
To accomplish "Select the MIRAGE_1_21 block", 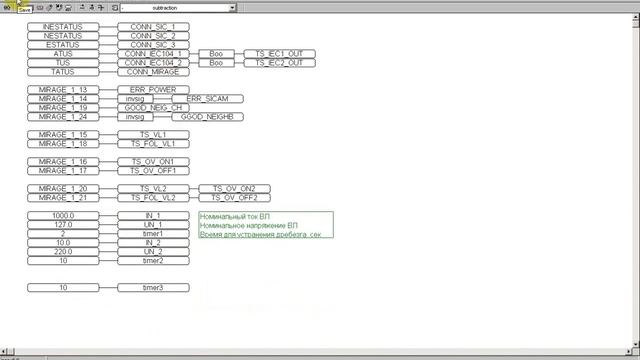I will [63, 198].
